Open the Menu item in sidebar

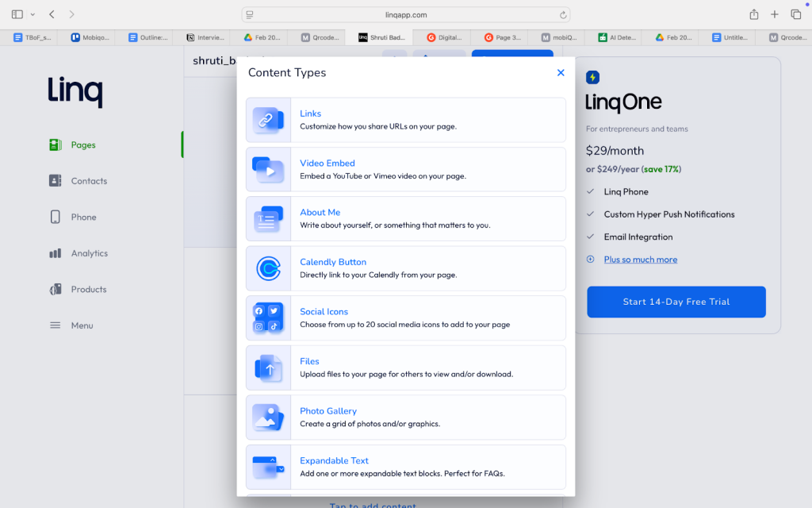(82, 325)
